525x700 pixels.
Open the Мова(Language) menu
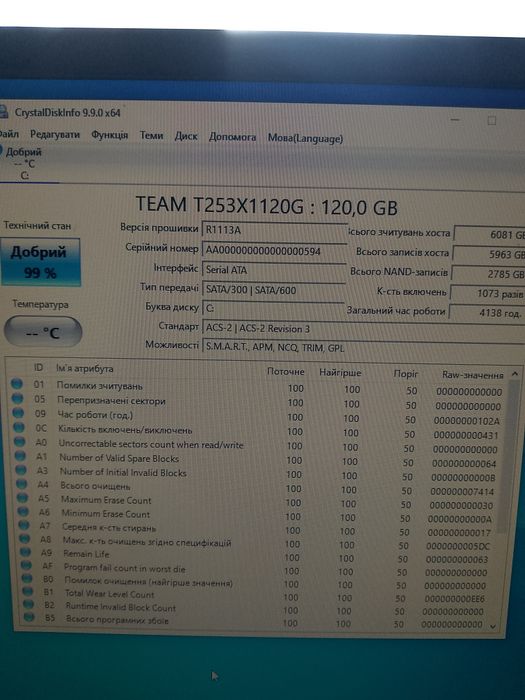pos(305,138)
